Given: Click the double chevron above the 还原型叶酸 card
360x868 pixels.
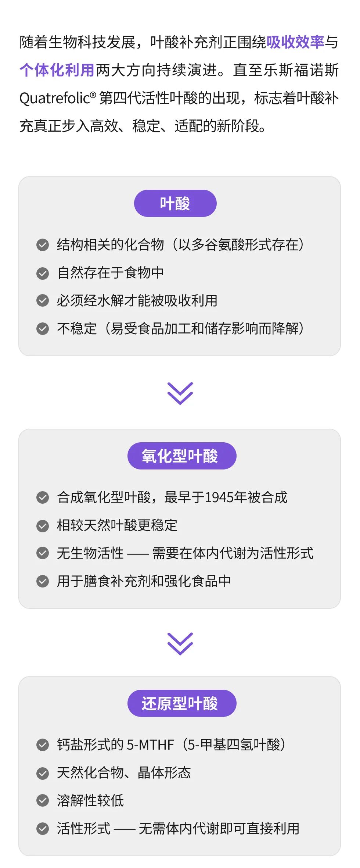Looking at the screenshot, I should pos(180,644).
